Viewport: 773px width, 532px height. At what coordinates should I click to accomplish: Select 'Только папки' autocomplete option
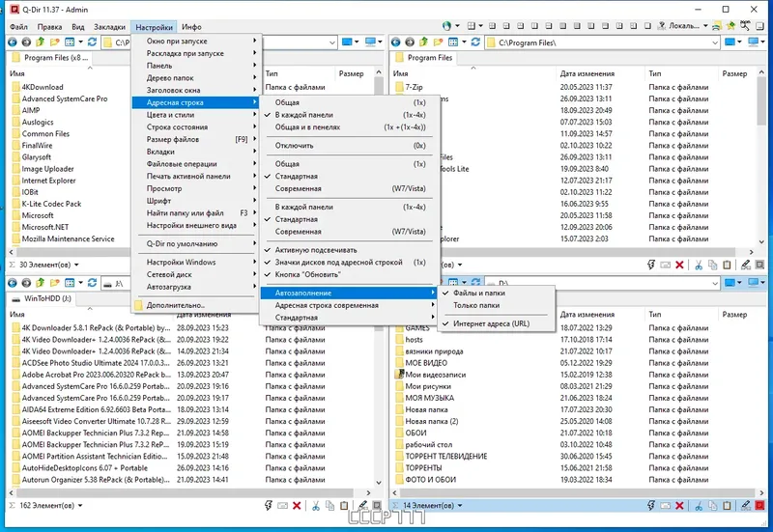point(497,305)
